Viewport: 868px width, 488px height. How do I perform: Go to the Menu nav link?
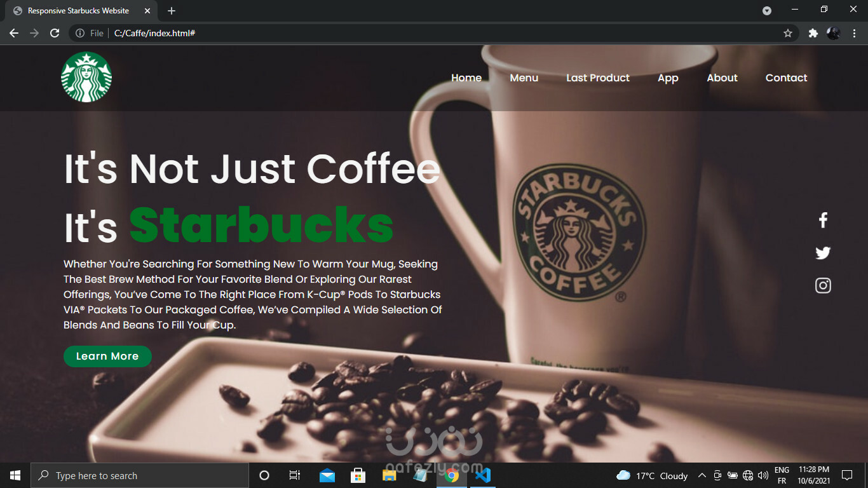(x=524, y=78)
